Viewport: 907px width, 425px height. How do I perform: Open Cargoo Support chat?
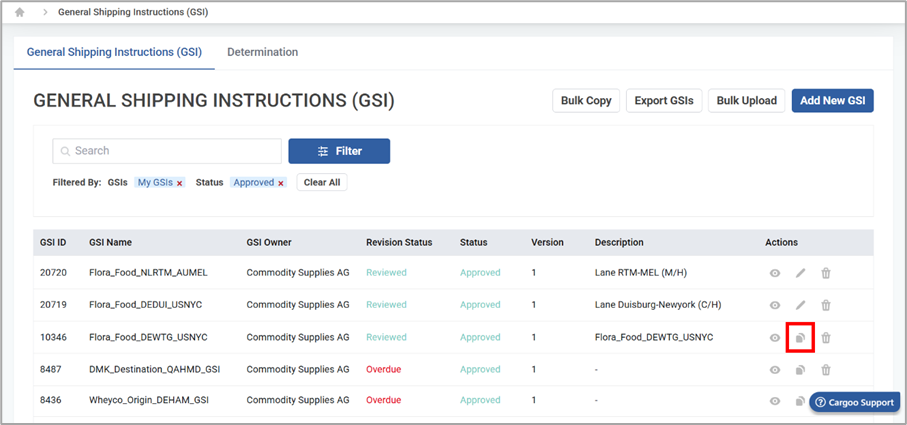854,402
